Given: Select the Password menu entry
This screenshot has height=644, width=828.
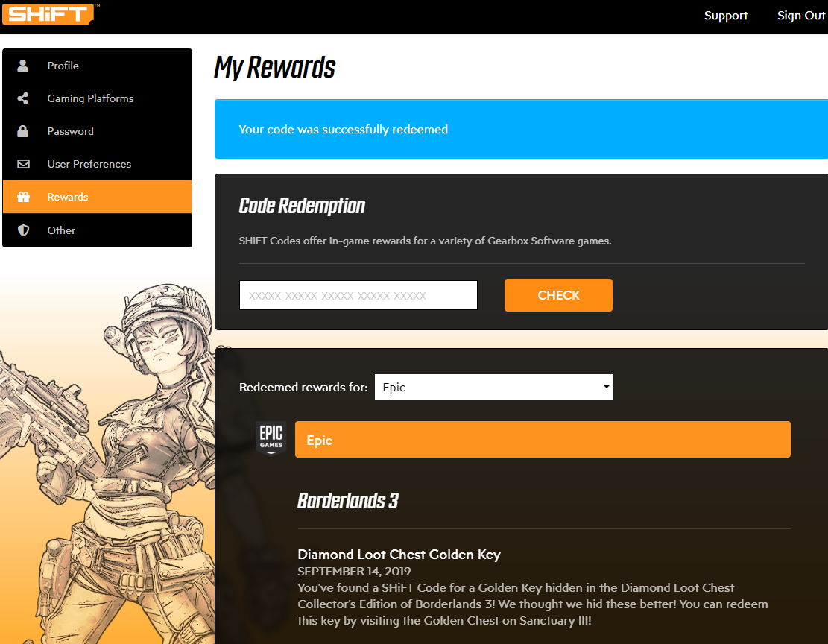Looking at the screenshot, I should pos(70,131).
